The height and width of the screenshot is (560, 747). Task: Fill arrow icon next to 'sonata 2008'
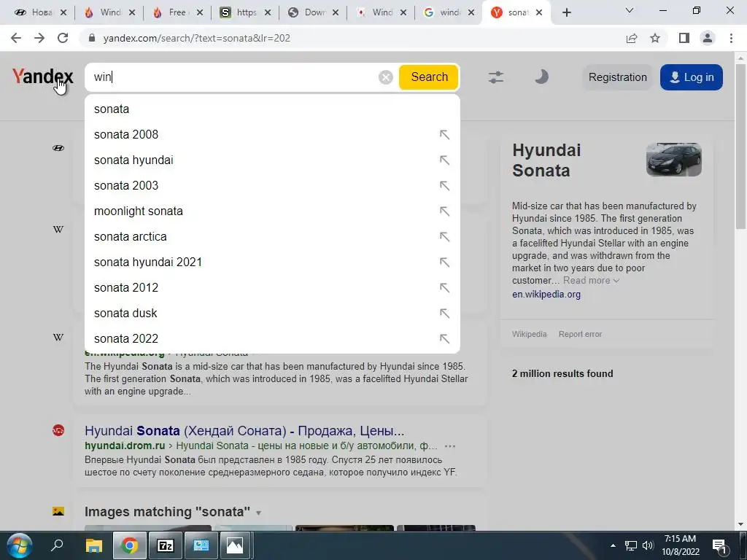click(x=444, y=135)
